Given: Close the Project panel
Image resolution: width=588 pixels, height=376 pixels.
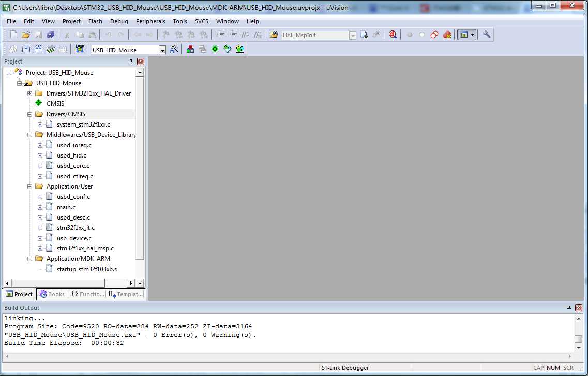Looking at the screenshot, I should coord(141,61).
